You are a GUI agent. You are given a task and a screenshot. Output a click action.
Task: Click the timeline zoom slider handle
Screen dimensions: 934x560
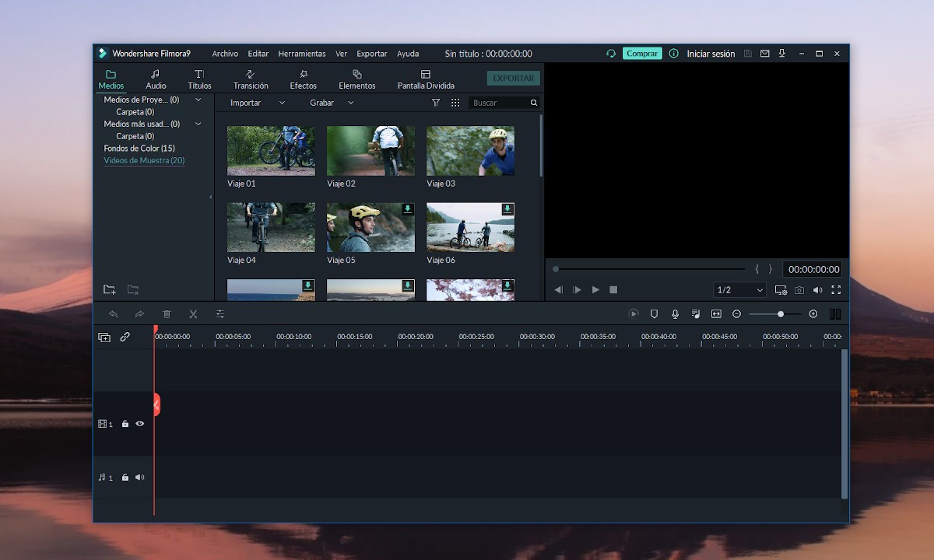(781, 314)
